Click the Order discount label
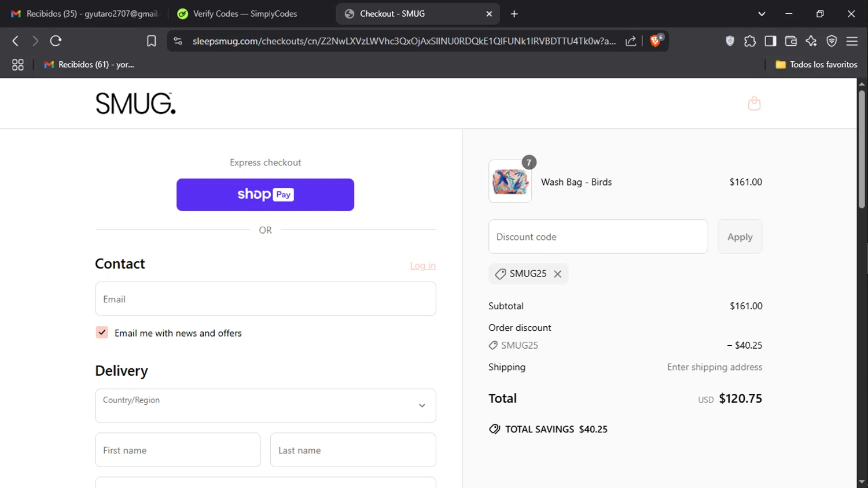Screen dimensions: 868x488 (520, 328)
